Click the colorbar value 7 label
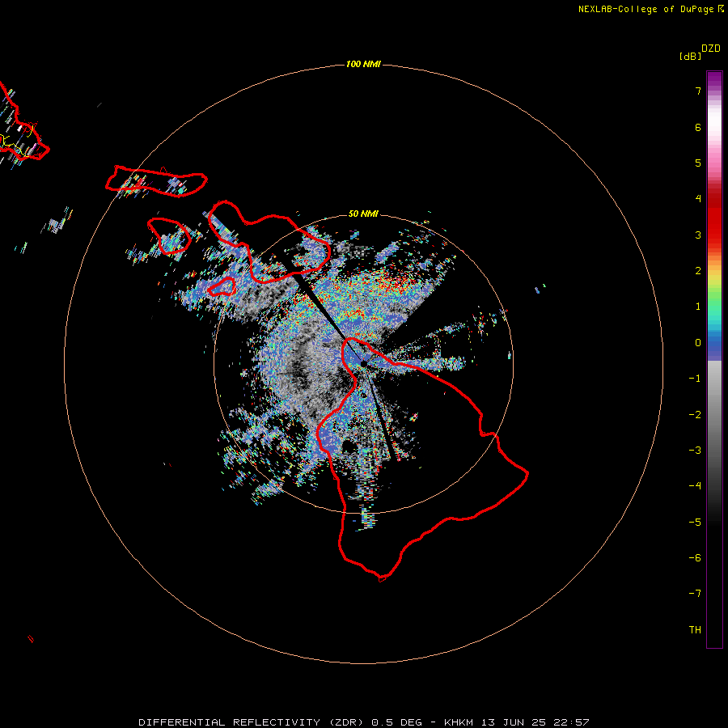 click(x=698, y=91)
